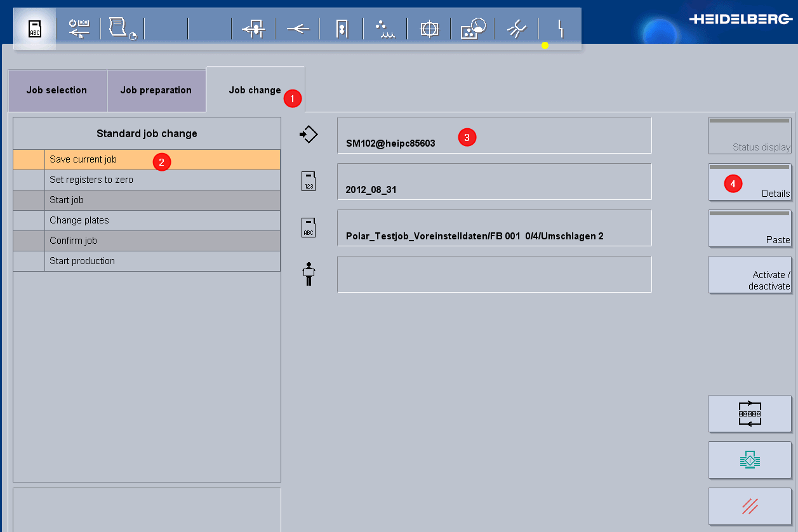Image resolution: width=798 pixels, height=532 pixels.
Task: Switch to the Job selection tab
Action: click(57, 90)
